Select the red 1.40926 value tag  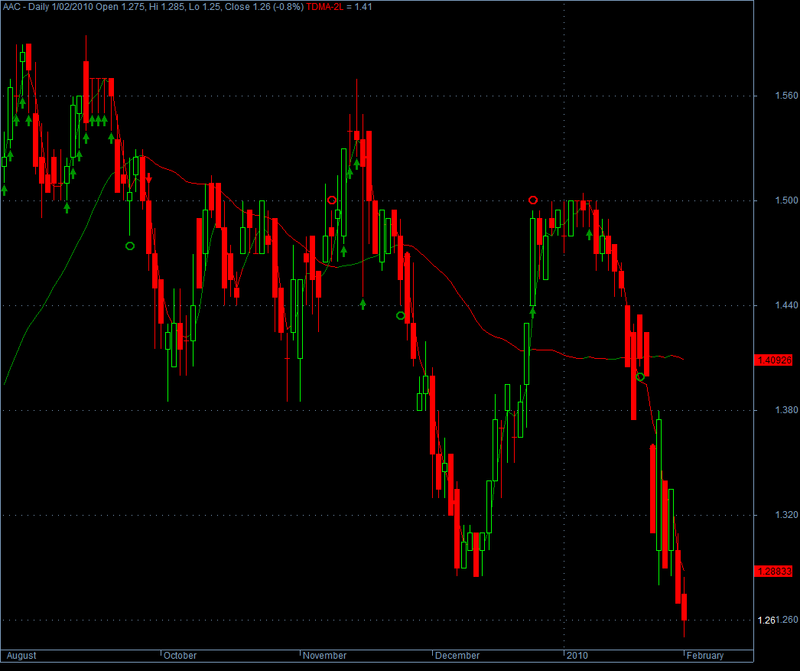click(773, 360)
